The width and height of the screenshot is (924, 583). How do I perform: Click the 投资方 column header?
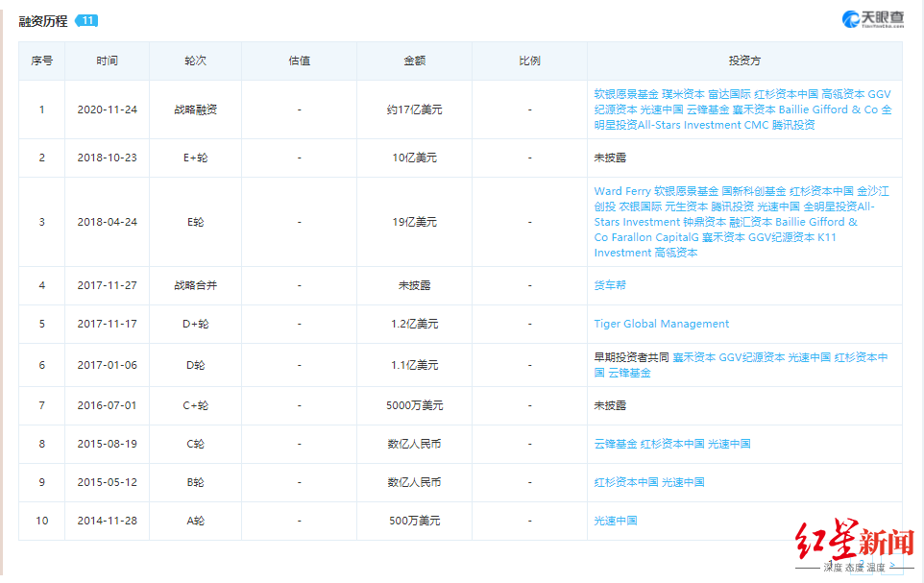(x=744, y=61)
